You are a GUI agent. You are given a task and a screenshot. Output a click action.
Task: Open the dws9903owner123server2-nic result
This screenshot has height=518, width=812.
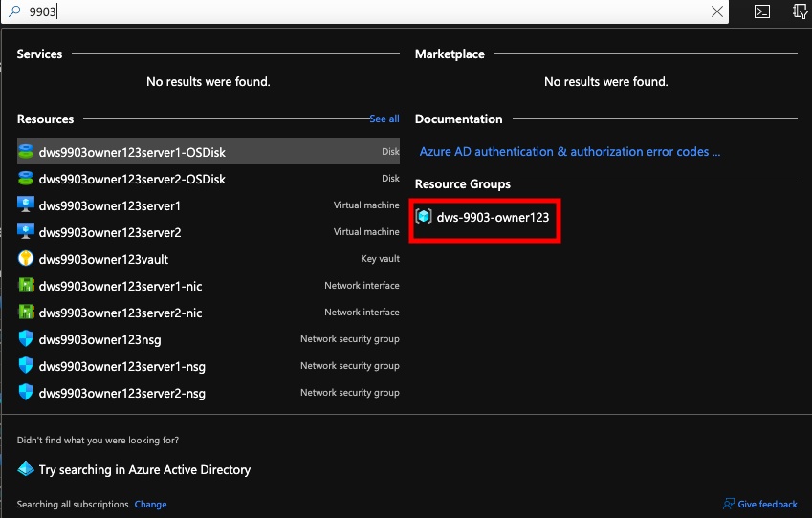click(x=208, y=313)
